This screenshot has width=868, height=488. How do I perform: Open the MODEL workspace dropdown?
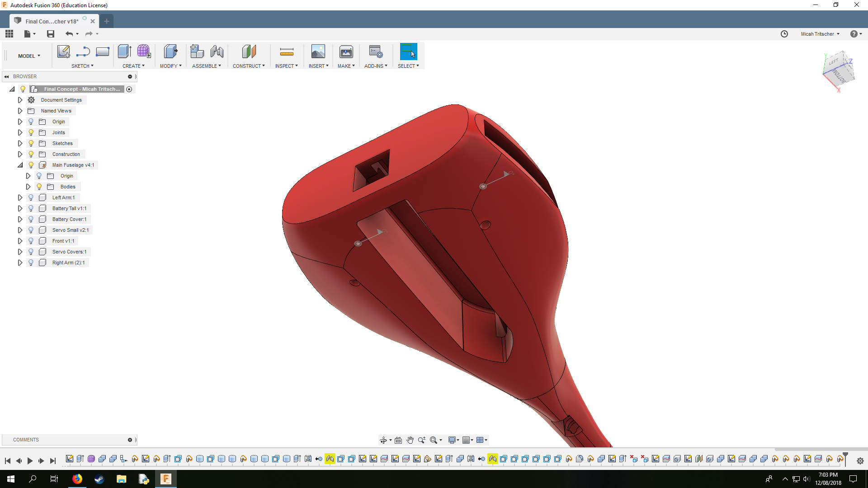coord(29,56)
